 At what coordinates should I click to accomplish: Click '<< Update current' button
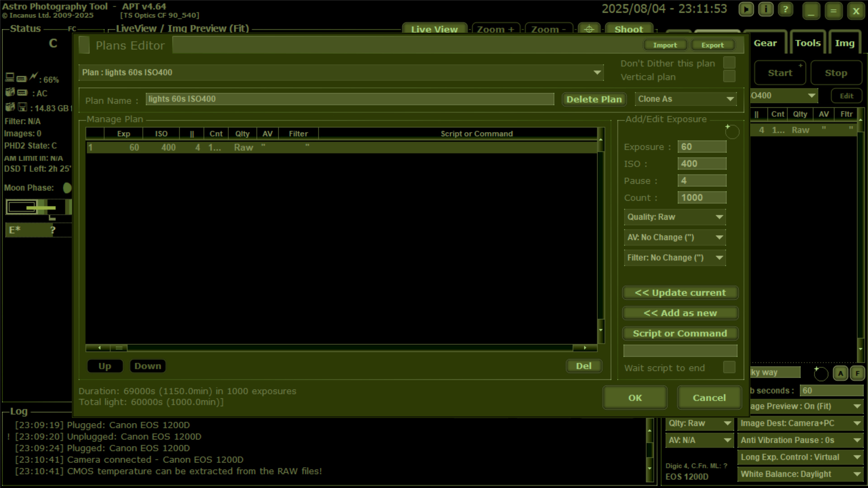680,293
